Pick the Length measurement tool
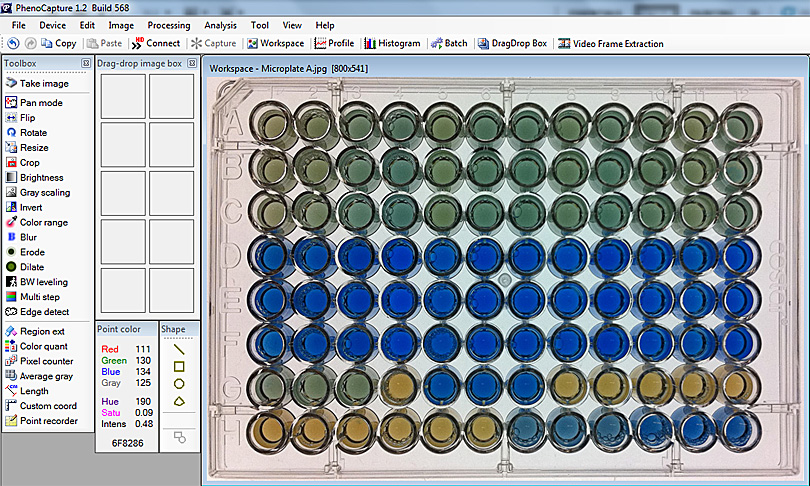Viewport: 810px width, 486px height. [33, 391]
